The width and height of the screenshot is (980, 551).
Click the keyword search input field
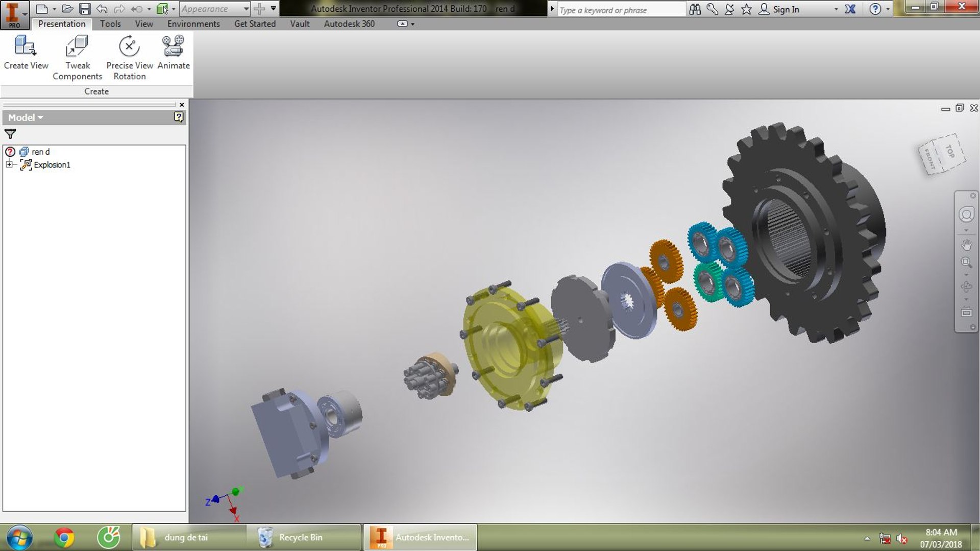click(x=621, y=10)
